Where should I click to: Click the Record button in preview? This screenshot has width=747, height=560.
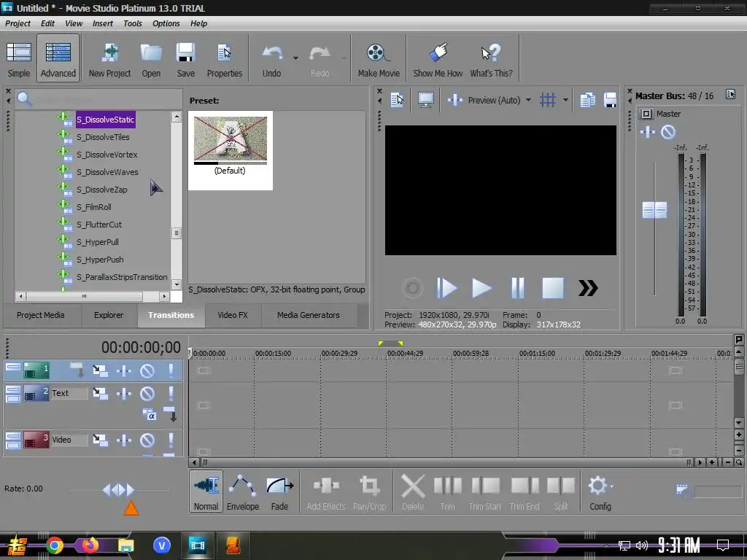tap(413, 288)
